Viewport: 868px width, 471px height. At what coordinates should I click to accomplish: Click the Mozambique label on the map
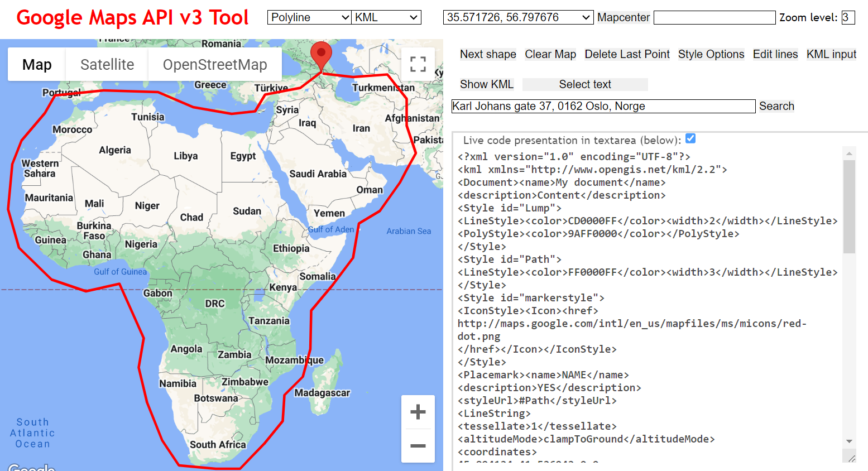pos(294,361)
